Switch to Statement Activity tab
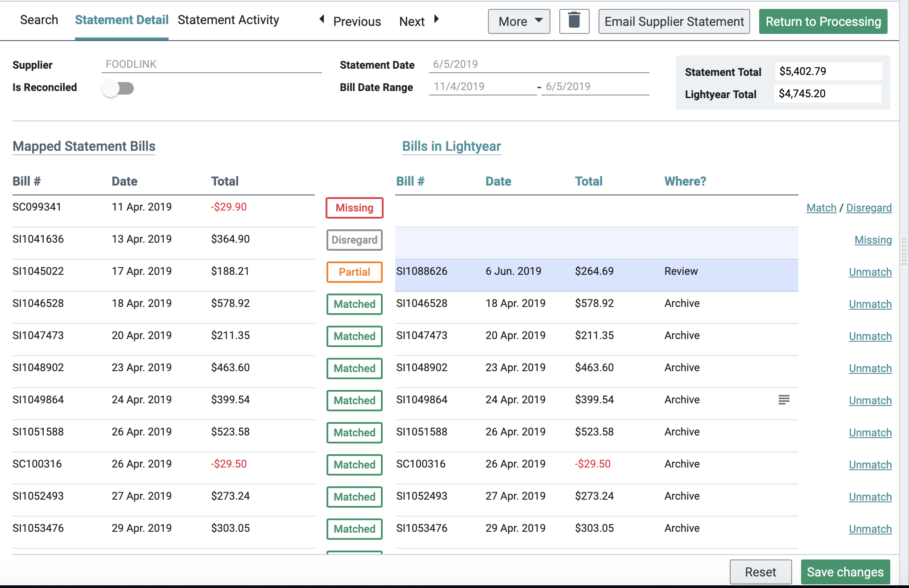This screenshot has width=909, height=588. (x=228, y=20)
